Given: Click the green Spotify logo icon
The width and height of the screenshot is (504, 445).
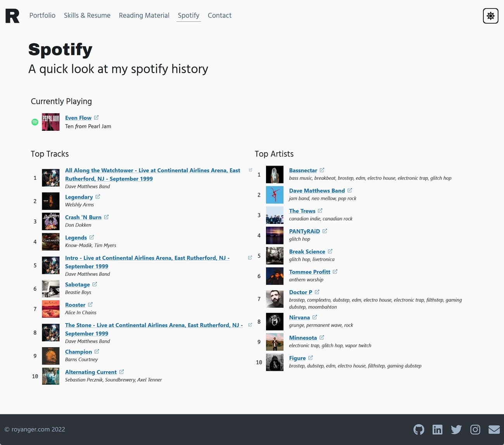Looking at the screenshot, I should (35, 122).
